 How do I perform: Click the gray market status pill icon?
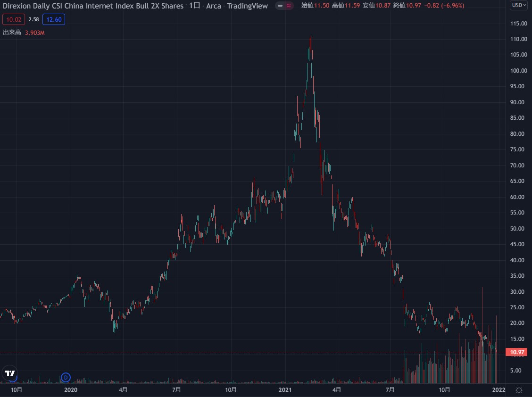click(x=280, y=6)
